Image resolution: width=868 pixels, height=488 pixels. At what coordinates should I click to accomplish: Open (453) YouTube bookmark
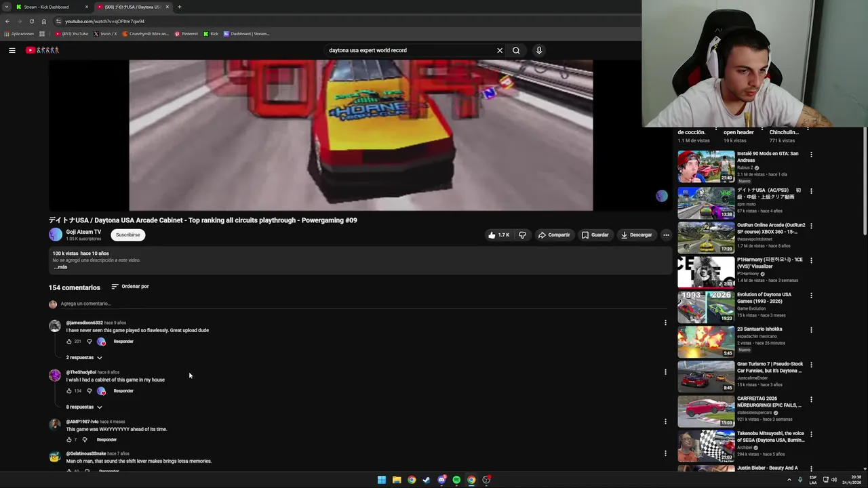pyautogui.click(x=72, y=34)
